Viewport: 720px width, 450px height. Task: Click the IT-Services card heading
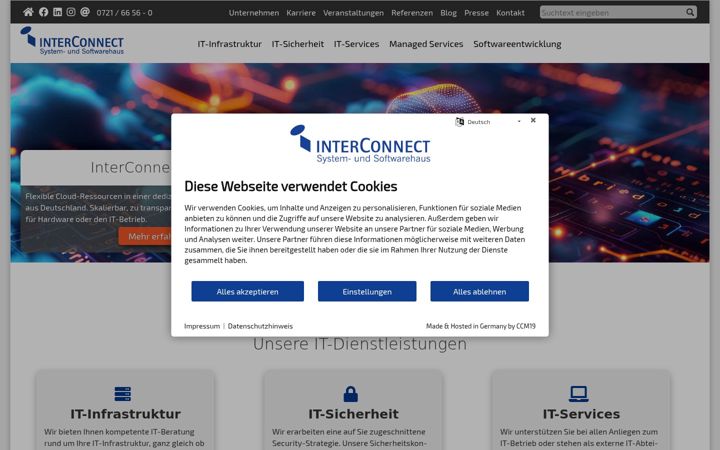coord(581,414)
